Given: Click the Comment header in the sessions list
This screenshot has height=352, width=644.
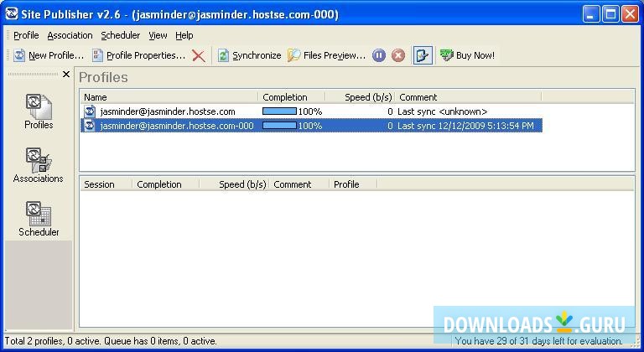Looking at the screenshot, I should click(x=299, y=184).
